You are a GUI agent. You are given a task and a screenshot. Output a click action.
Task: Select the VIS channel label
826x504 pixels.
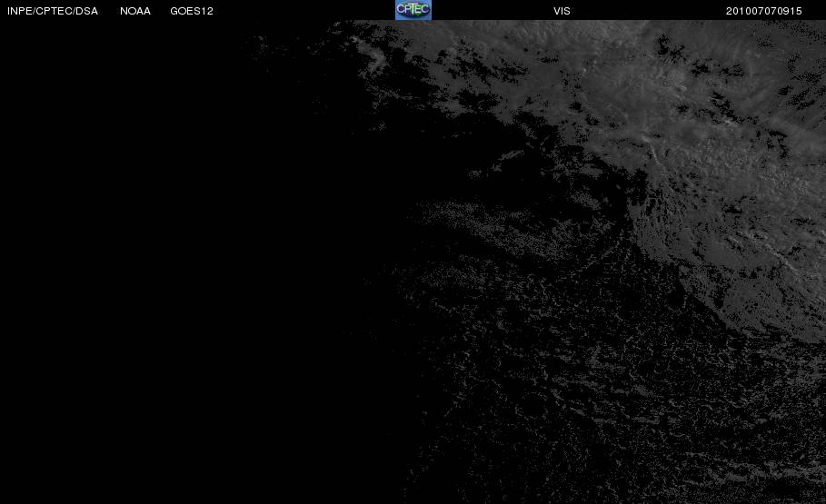[x=562, y=11]
